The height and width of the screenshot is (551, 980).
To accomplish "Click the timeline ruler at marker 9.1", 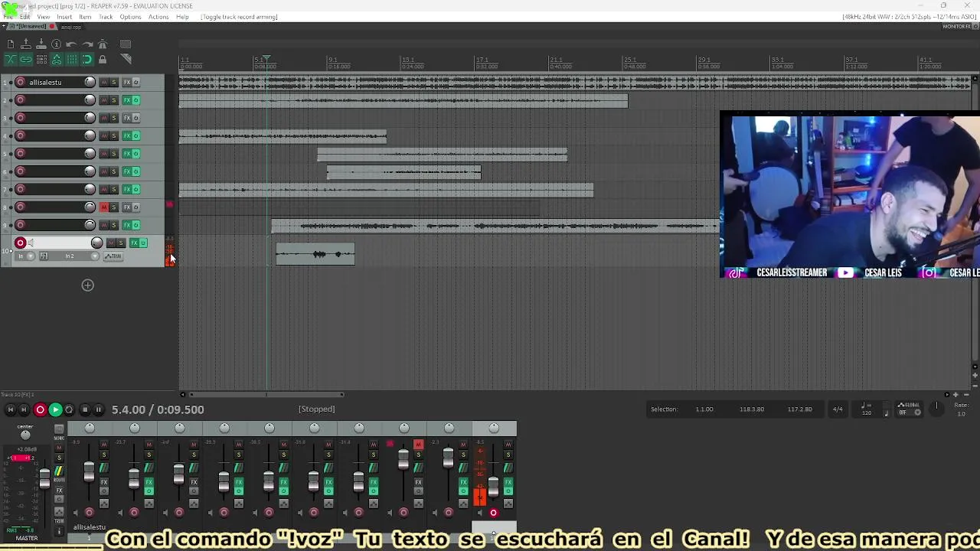I will coord(332,60).
